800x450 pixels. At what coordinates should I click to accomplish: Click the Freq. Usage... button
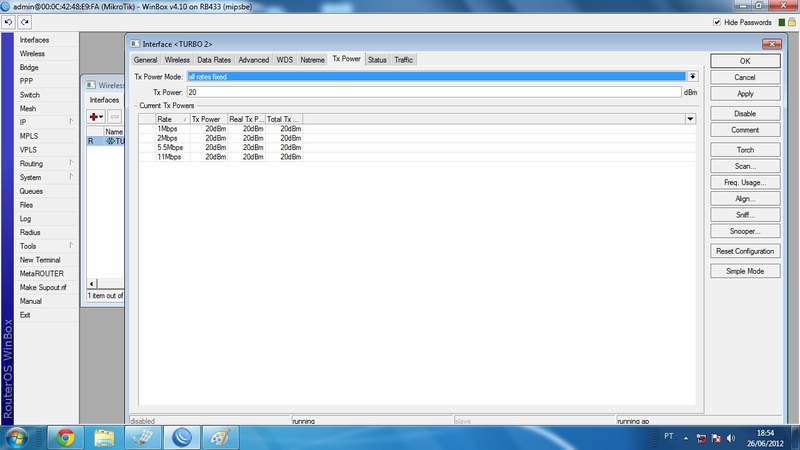click(x=745, y=182)
